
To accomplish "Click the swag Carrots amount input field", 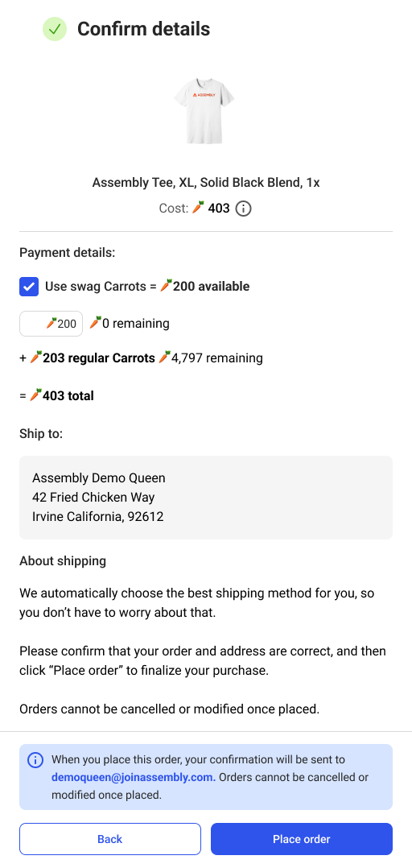I will [x=51, y=324].
